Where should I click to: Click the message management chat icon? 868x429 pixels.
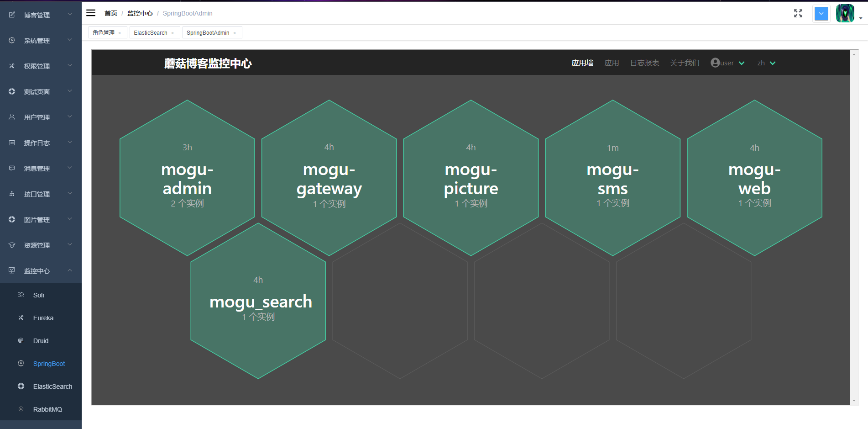pyautogui.click(x=12, y=168)
